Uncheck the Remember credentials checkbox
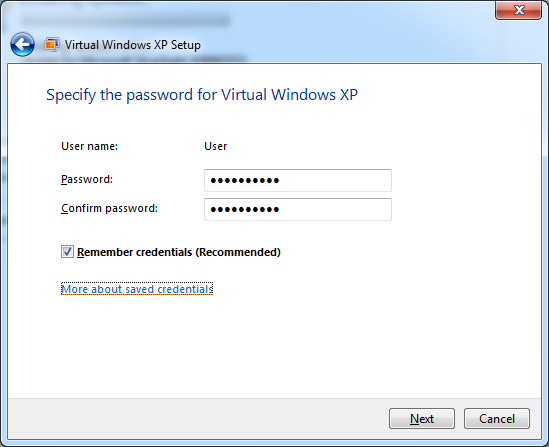Image resolution: width=549 pixels, height=447 pixels. [67, 252]
